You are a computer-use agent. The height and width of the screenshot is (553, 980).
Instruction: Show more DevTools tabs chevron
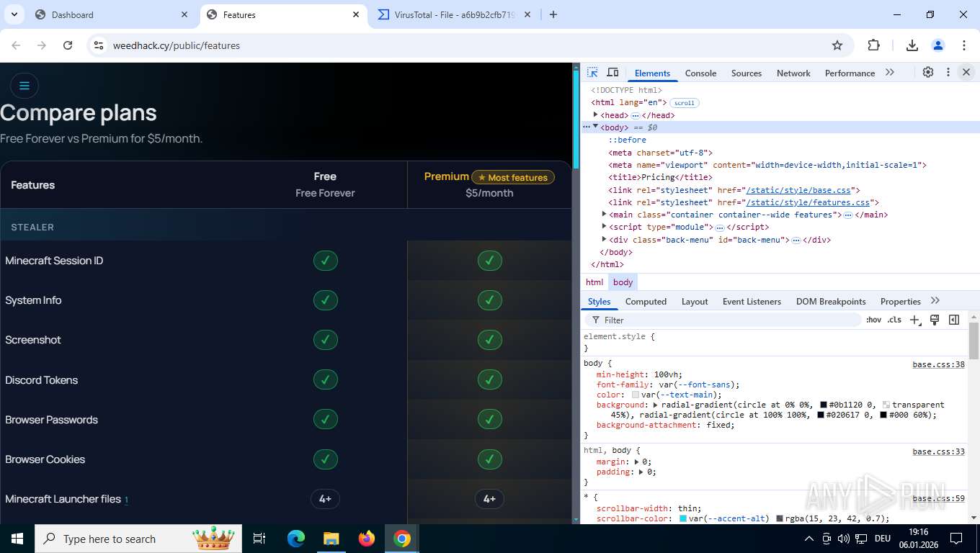coord(890,72)
